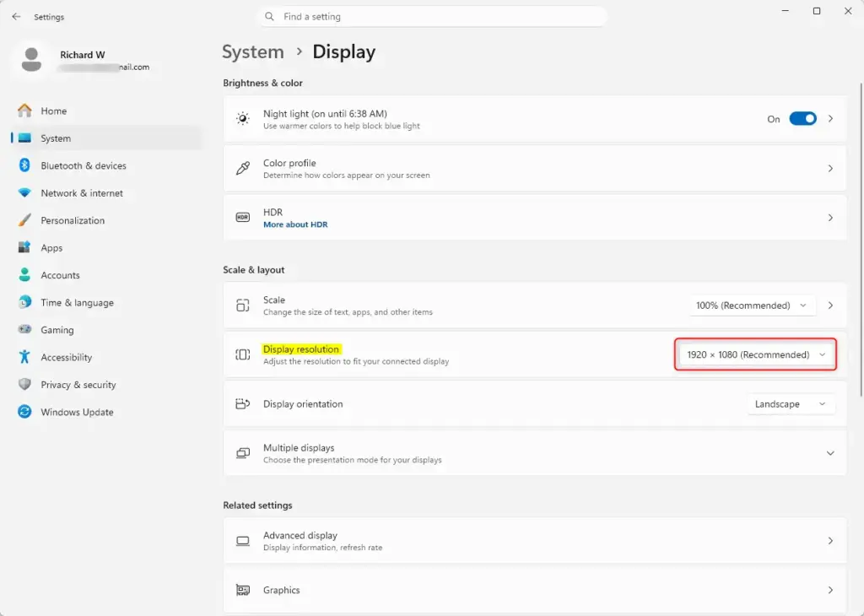864x616 pixels.
Task: Click the Apps label in sidebar
Action: pos(51,247)
